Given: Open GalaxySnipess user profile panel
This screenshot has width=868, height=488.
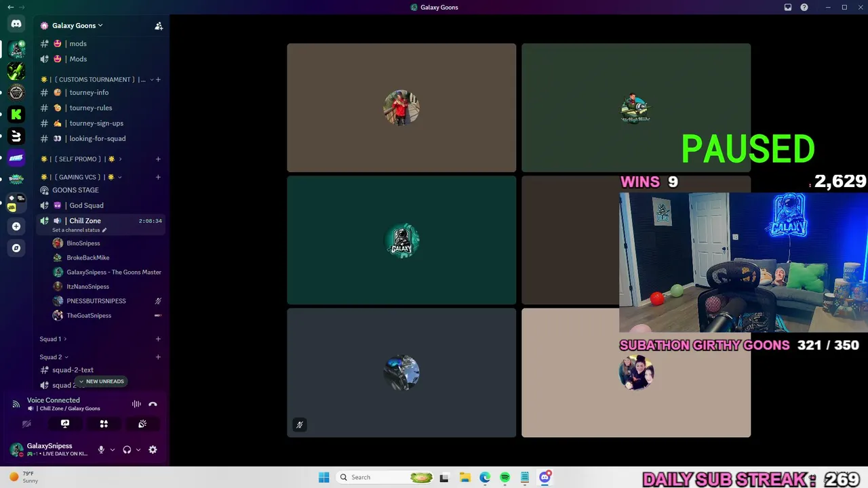Looking at the screenshot, I should click(x=50, y=449).
